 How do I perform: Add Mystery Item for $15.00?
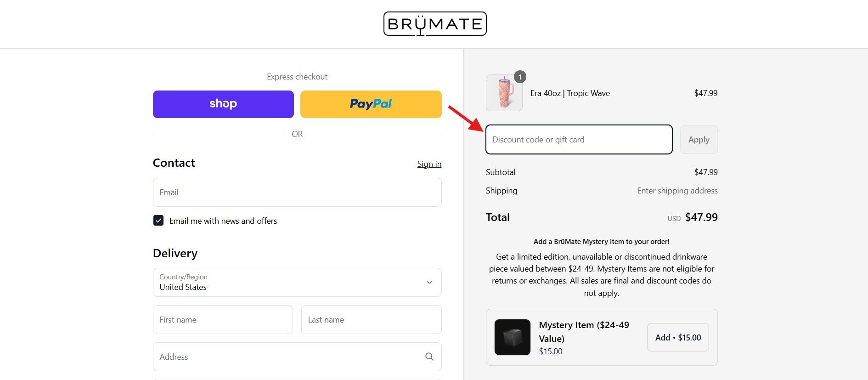pos(677,337)
